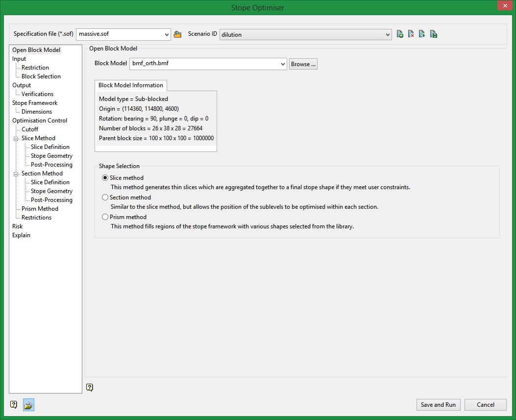Choose the Section method radio button

[105, 198]
